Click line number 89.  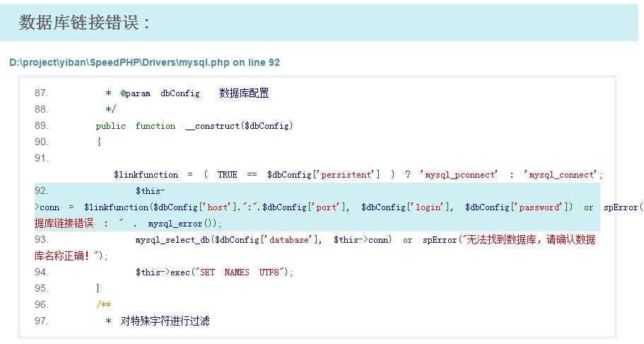(41, 125)
